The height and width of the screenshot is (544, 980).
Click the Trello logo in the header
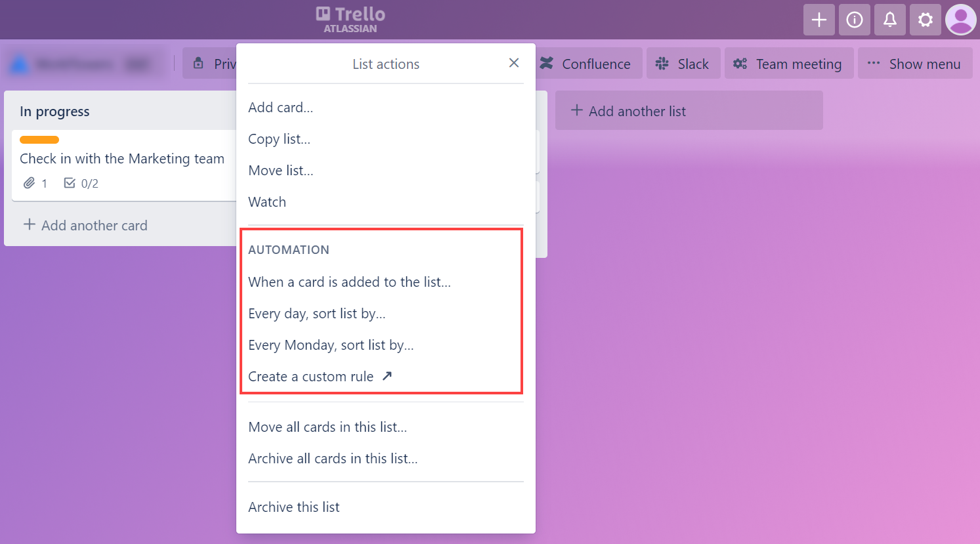349,19
